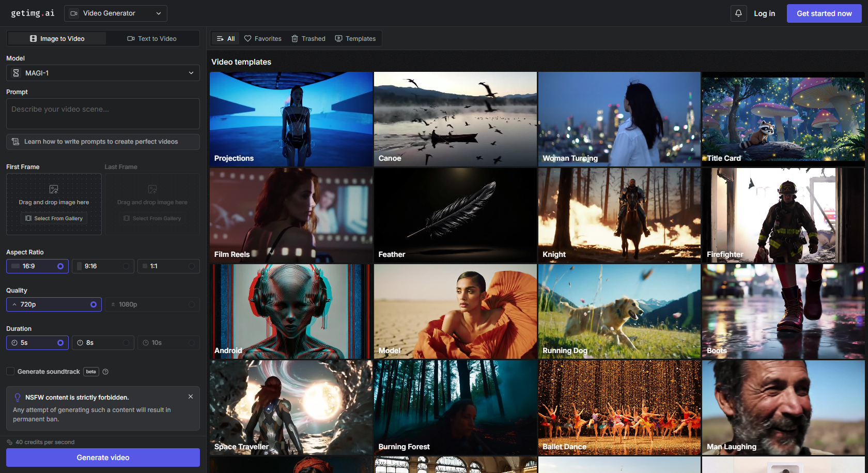The width and height of the screenshot is (868, 473).
Task: Open the Ballet Dance video template
Action: tap(619, 407)
